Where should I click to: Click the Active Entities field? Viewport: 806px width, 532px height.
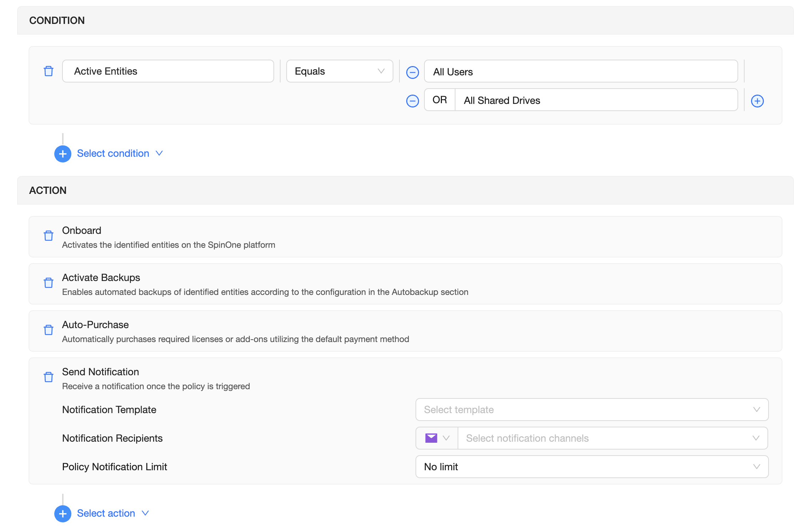(x=168, y=71)
